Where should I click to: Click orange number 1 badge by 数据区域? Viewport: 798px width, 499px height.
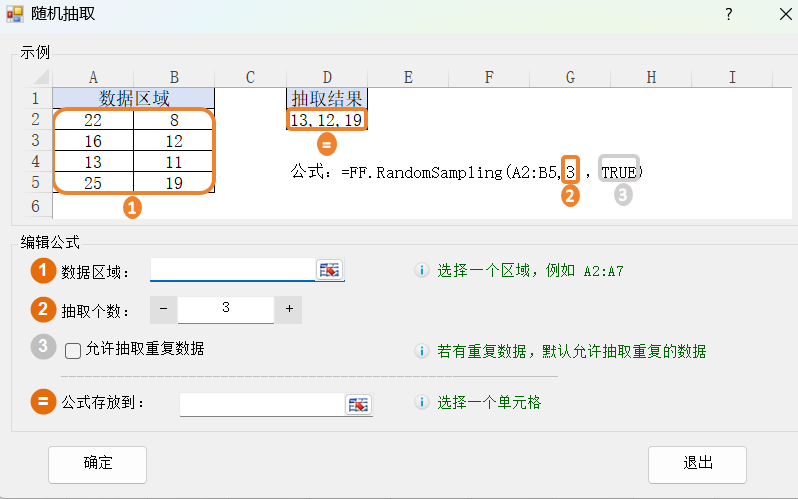(44, 271)
